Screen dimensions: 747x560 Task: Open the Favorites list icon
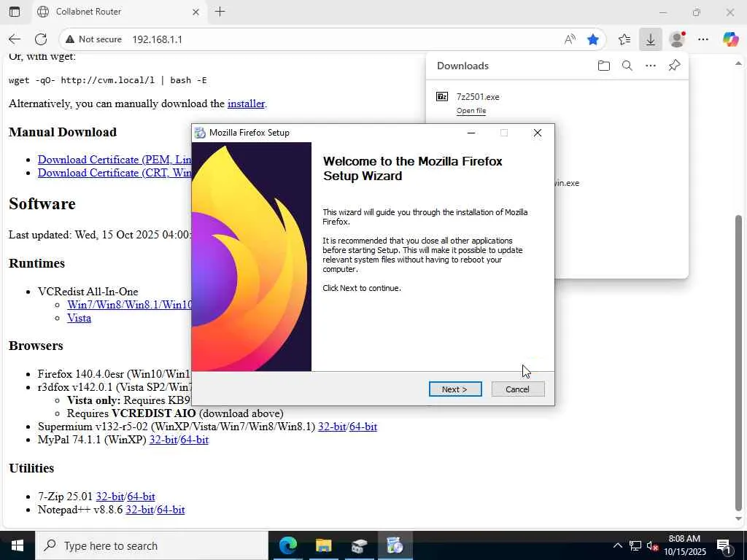pyautogui.click(x=624, y=39)
